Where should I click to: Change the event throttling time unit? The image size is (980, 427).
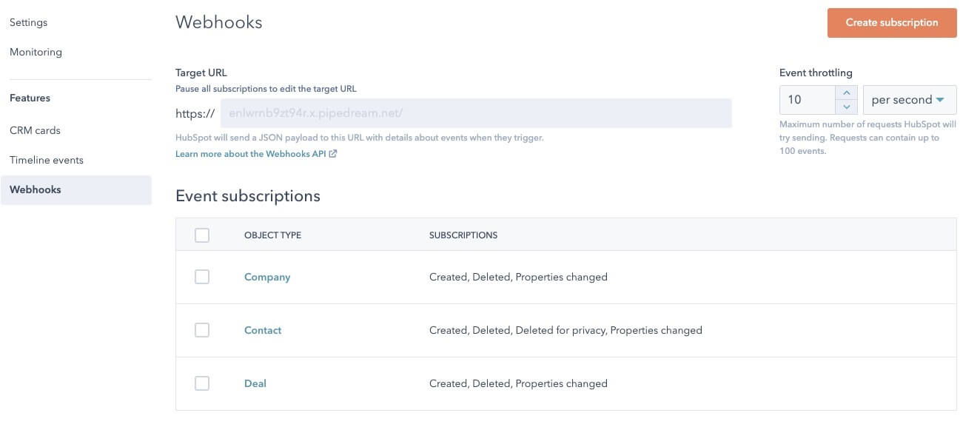coord(909,98)
